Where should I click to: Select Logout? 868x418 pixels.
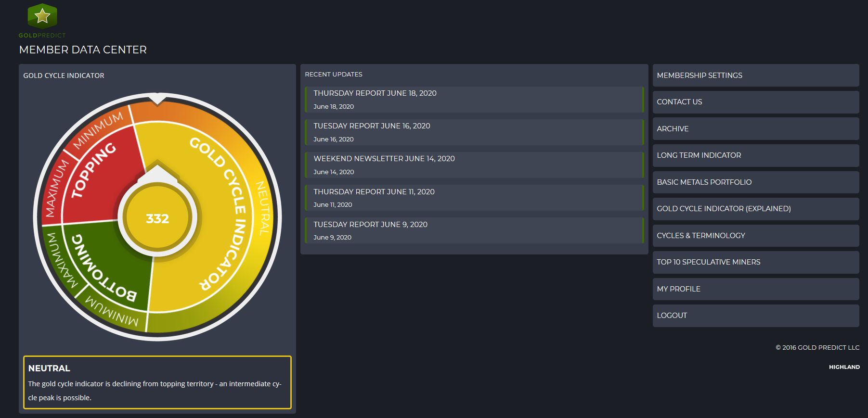tap(756, 316)
